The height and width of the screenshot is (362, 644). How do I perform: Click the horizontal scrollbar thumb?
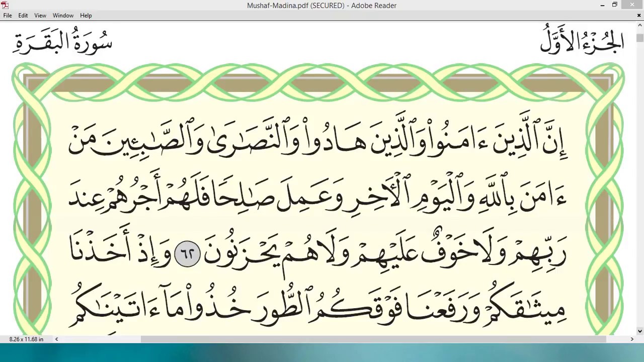(x=373, y=339)
